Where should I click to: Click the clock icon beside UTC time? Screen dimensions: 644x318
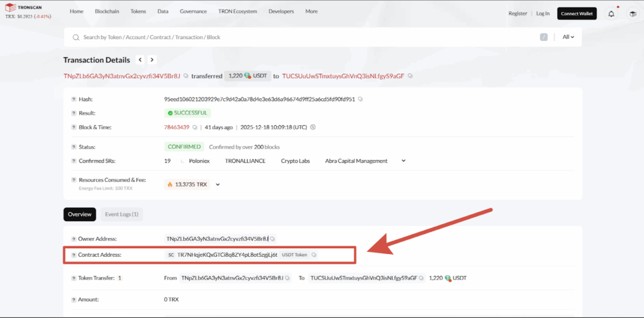click(x=313, y=127)
